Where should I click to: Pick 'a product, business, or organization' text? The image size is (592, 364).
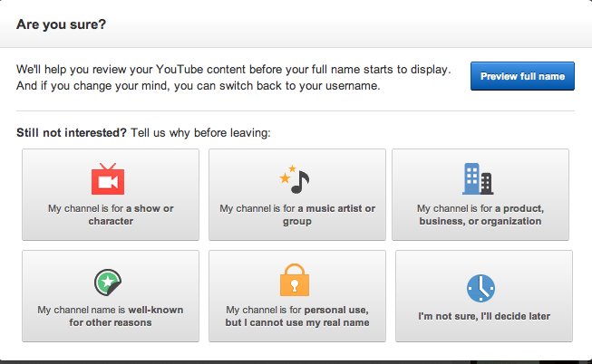480,215
